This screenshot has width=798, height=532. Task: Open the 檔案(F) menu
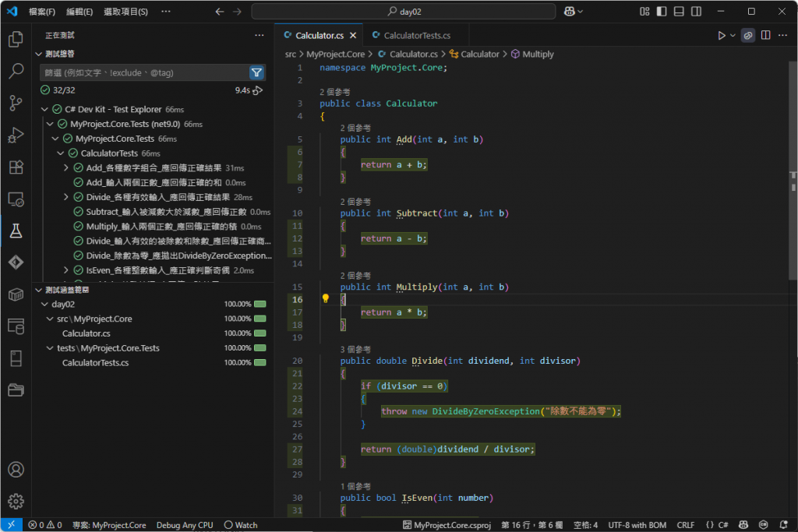coord(42,12)
